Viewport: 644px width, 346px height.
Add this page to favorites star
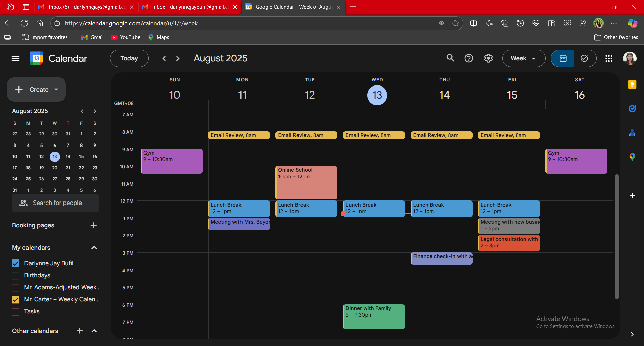click(x=455, y=23)
